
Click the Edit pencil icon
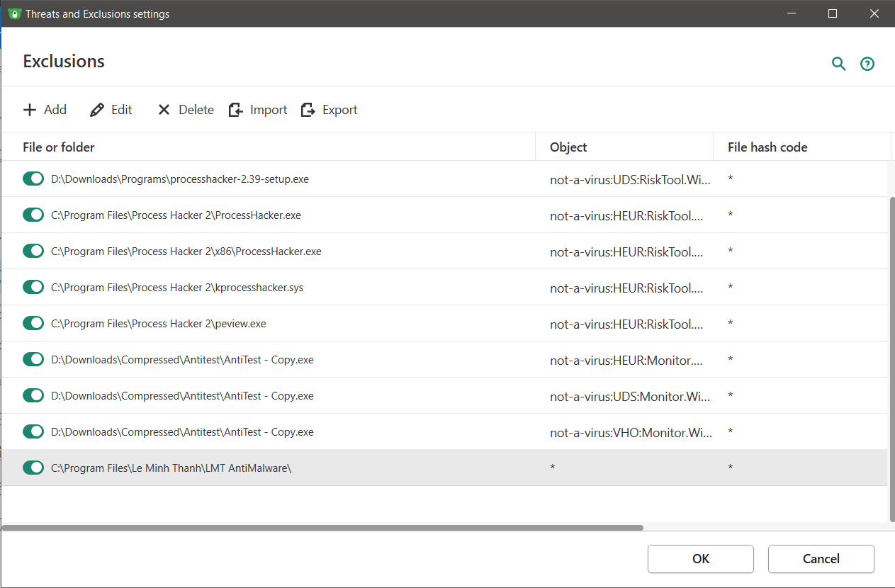[97, 110]
